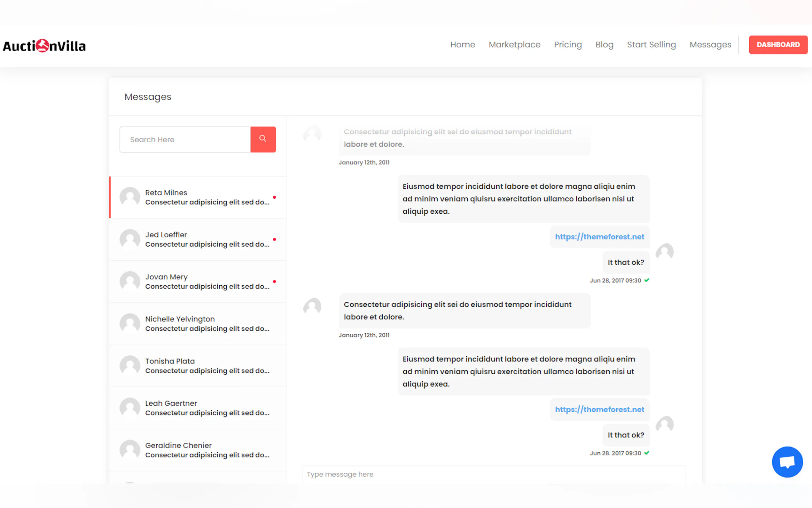812x508 pixels.
Task: Click Jed Loeffler's avatar icon
Action: tap(130, 239)
